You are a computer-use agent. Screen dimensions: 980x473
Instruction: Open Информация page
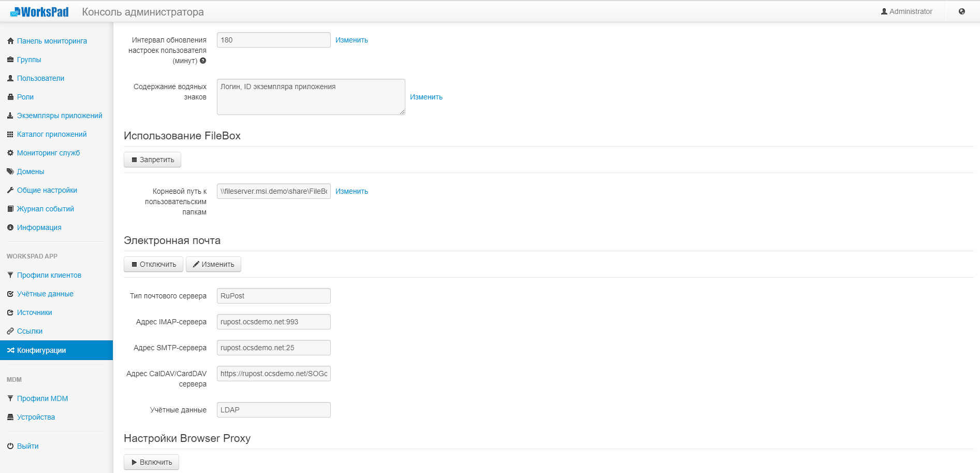click(39, 227)
